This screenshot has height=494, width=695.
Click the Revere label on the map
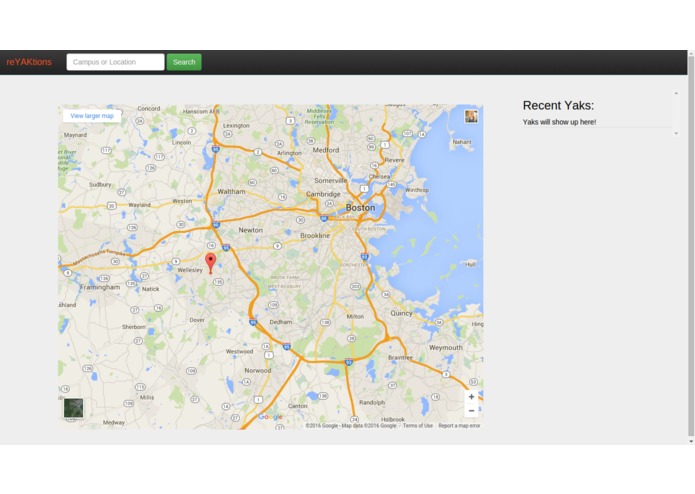[394, 160]
